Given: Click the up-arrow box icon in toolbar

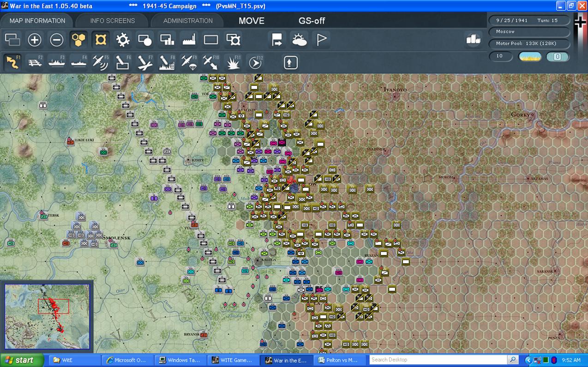Looking at the screenshot, I should pos(290,62).
